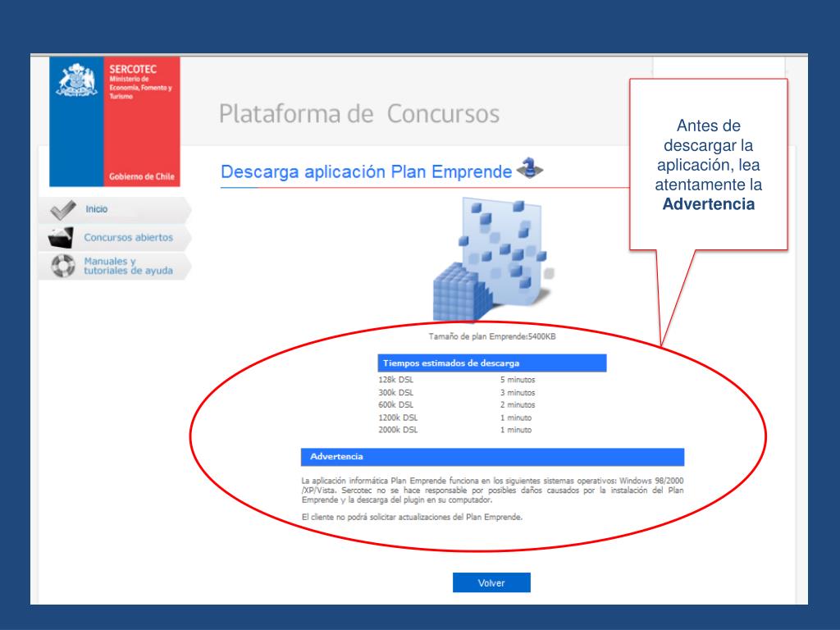Click the 300k DSL row label
The image size is (840, 630).
coord(396,393)
